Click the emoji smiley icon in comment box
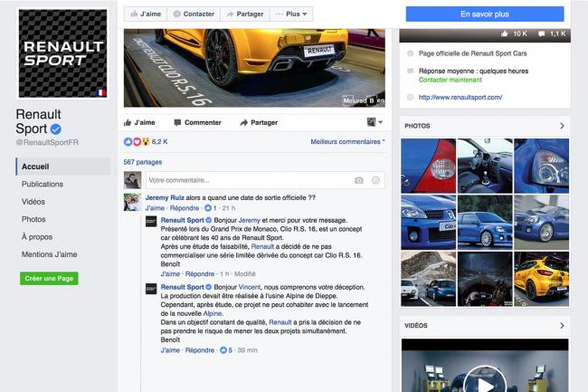The height and width of the screenshot is (392, 588). coord(375,180)
